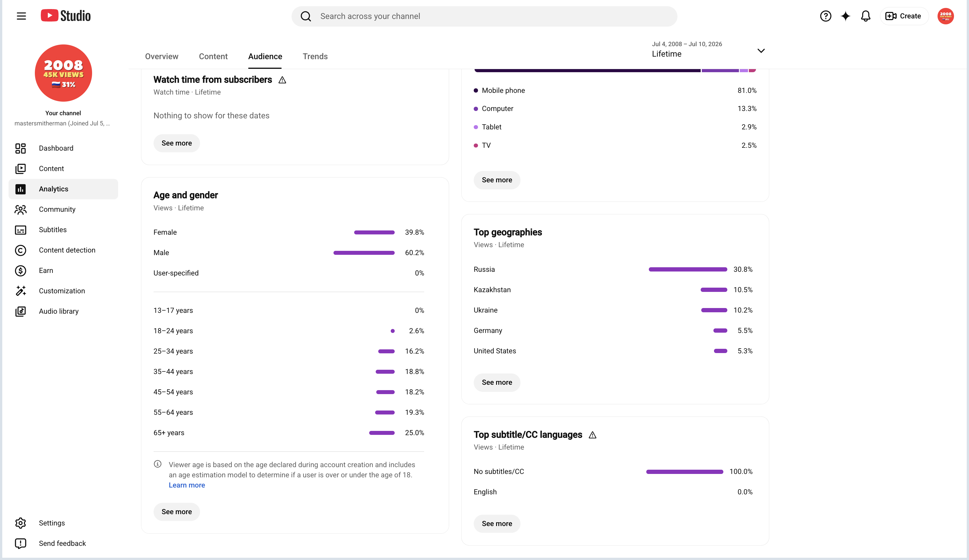Click Learn more link about viewer age
The height and width of the screenshot is (560, 969).
186,485
